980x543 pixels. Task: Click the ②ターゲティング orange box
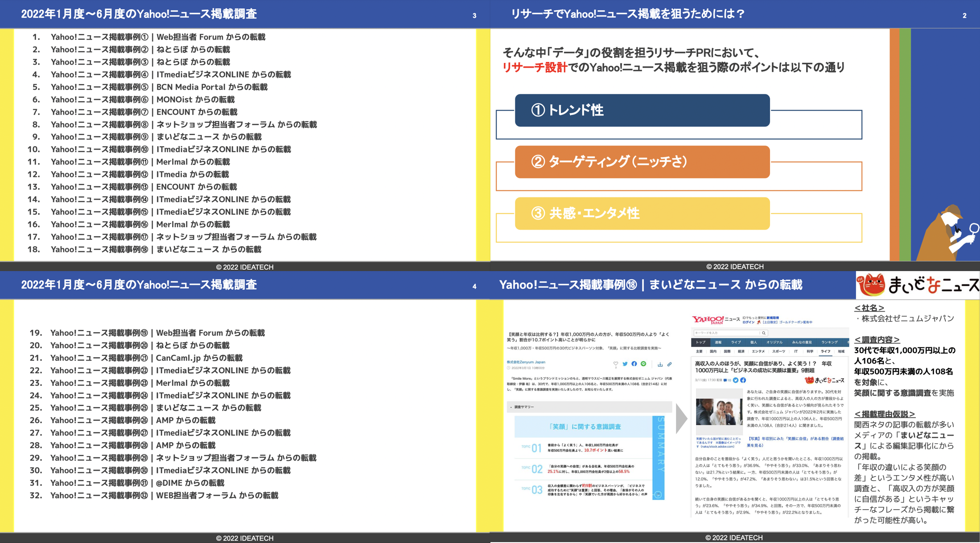tap(642, 162)
